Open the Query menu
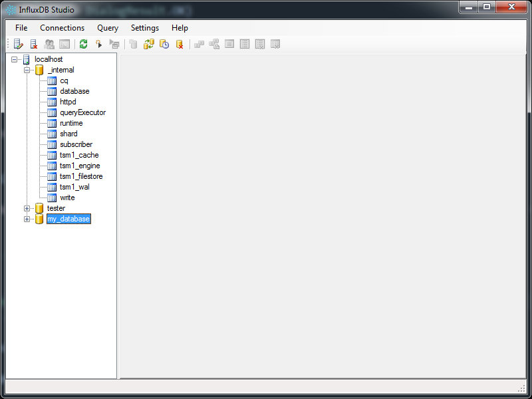Image resolution: width=532 pixels, height=399 pixels. (x=108, y=28)
